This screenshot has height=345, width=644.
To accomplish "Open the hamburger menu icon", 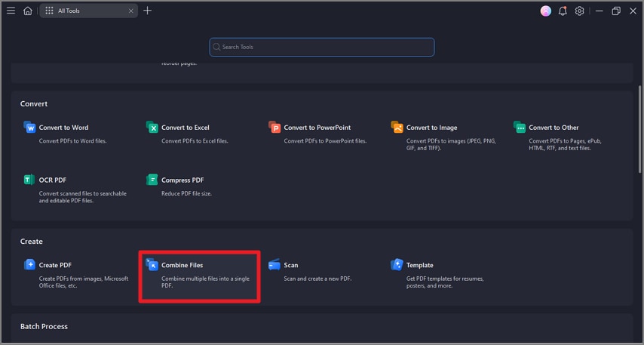I will click(x=11, y=11).
